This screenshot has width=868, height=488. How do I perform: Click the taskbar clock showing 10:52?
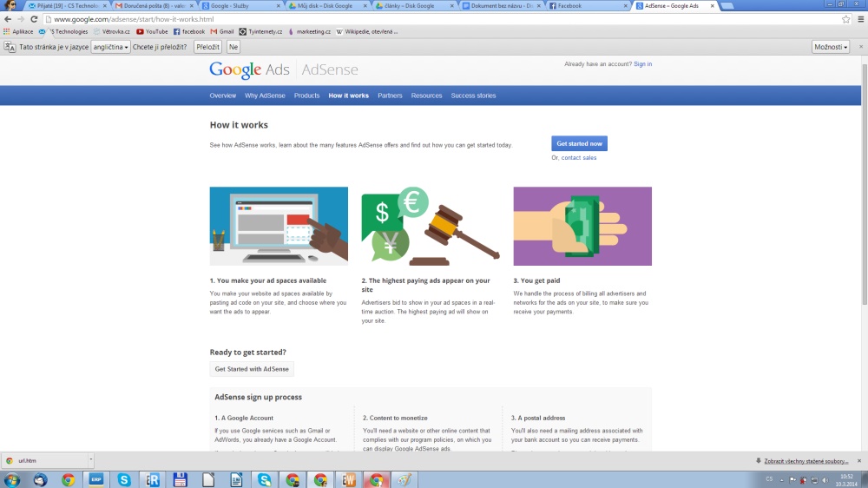pos(846,479)
